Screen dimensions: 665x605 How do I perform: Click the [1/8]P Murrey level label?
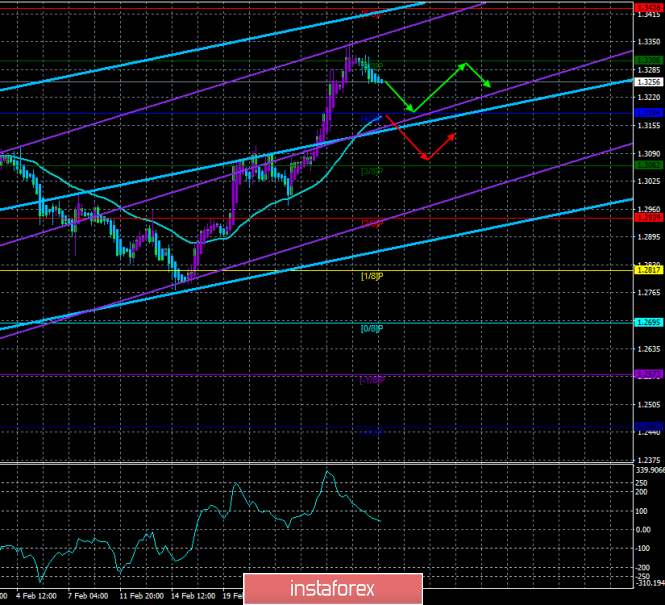point(372,276)
